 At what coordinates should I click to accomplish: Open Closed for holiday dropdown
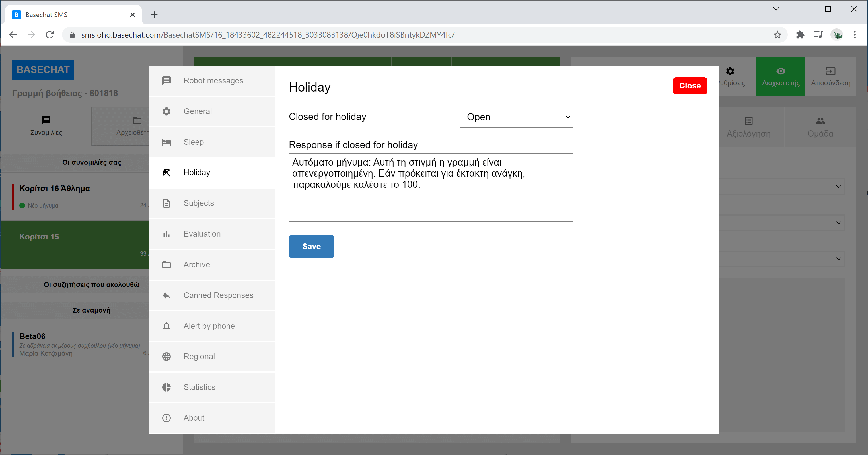pyautogui.click(x=516, y=117)
